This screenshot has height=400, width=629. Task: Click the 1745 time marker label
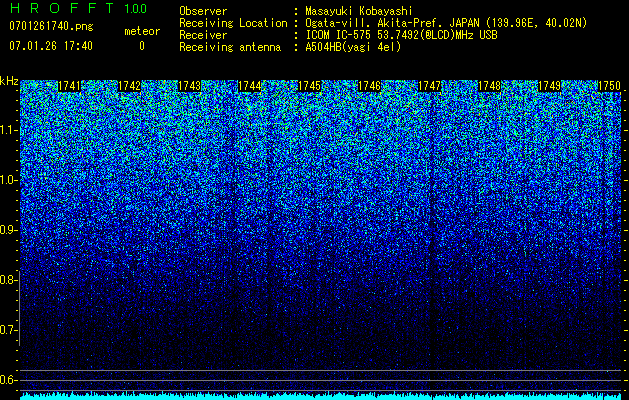pos(310,86)
